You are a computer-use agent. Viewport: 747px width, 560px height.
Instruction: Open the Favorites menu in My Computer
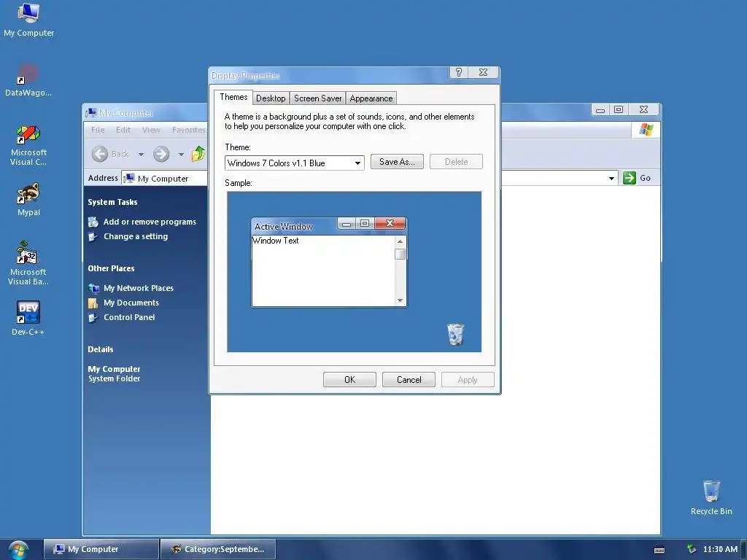[189, 130]
